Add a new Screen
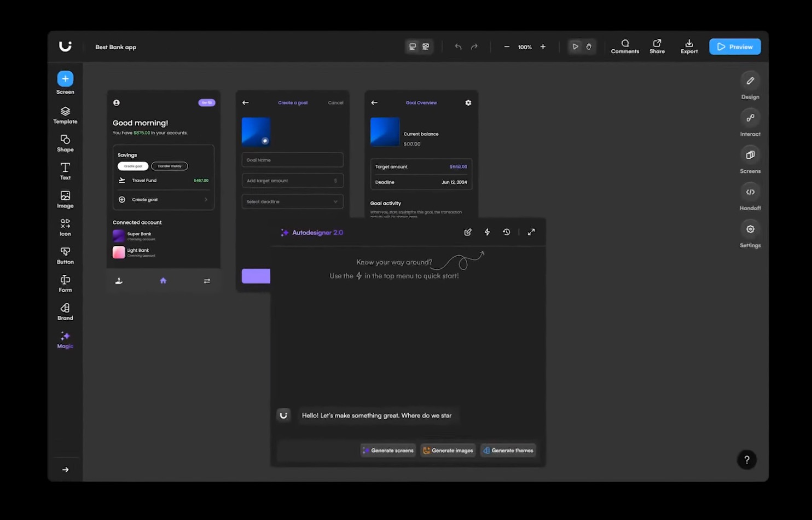The height and width of the screenshot is (520, 812). (x=65, y=83)
